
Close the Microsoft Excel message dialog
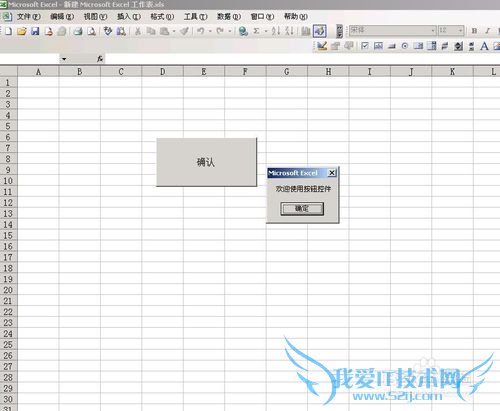click(x=332, y=173)
